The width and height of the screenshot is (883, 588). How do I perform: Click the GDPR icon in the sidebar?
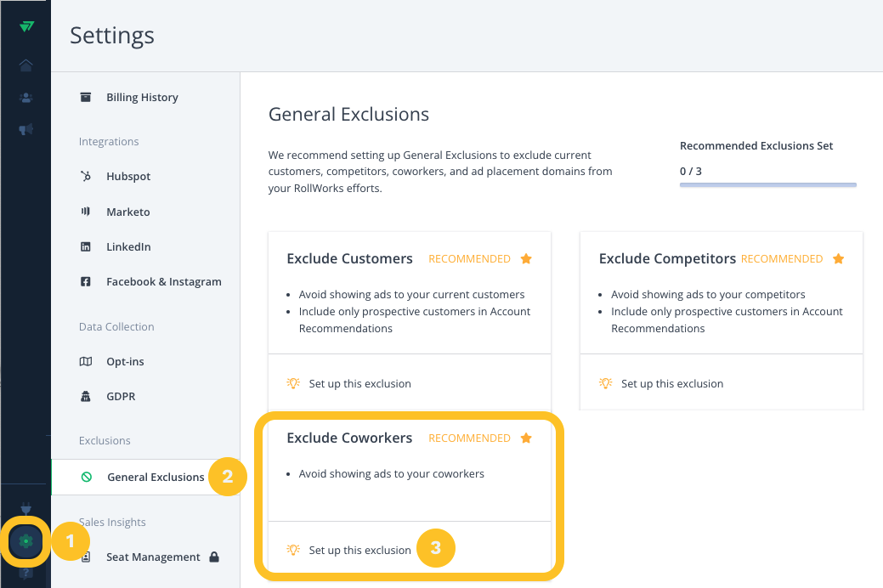86,397
